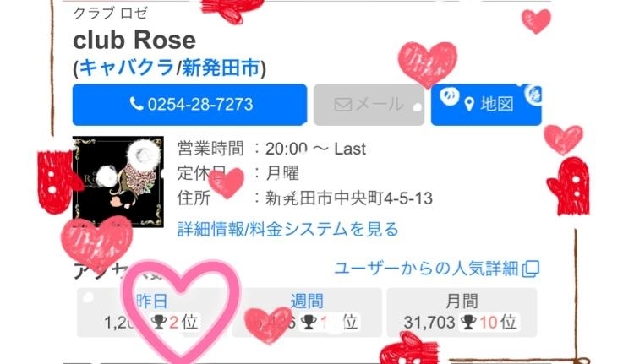Screen dimensions: 634x364
Task: Click the trophy icon in 月間 box
Action: click(468, 323)
